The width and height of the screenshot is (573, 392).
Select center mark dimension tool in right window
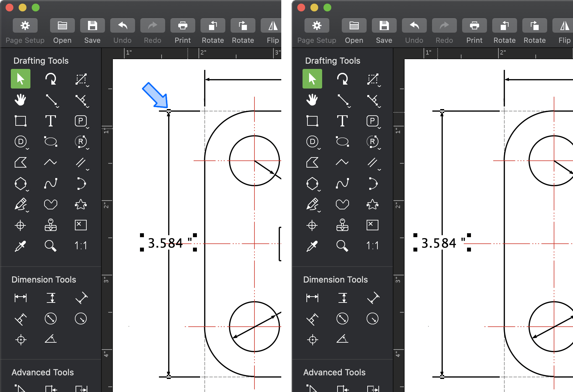[312, 339]
